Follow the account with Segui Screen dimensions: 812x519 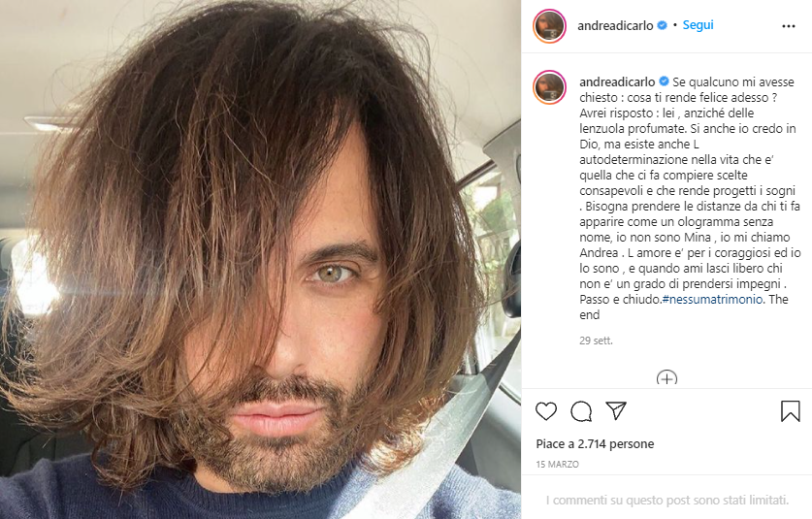tap(698, 25)
